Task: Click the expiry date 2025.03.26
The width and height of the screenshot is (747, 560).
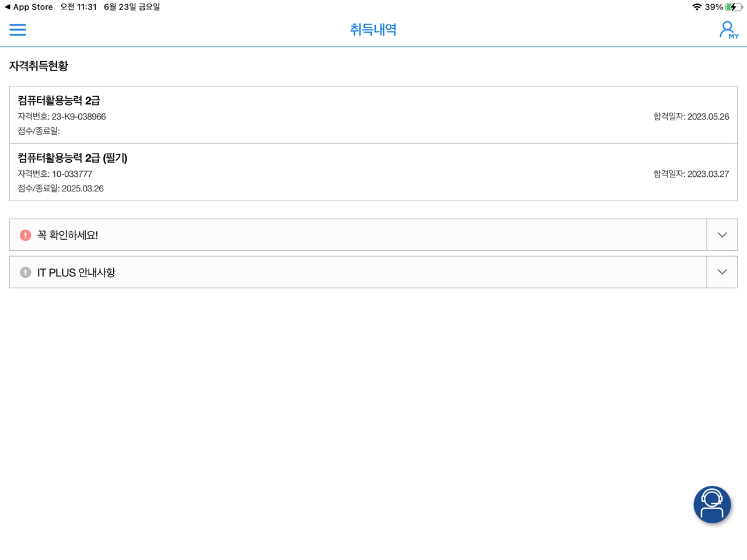Action: coord(82,188)
